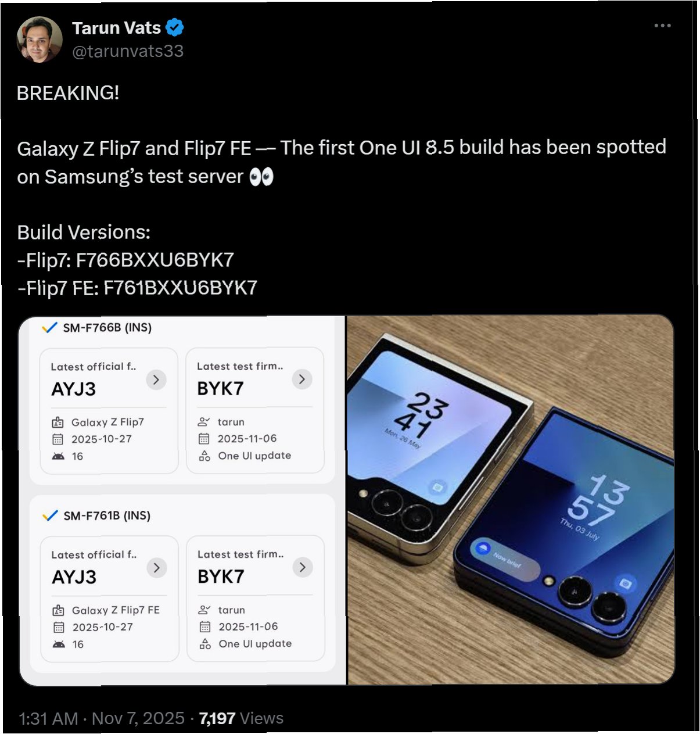Toggle the SM-F761B (INS) checkmark

(51, 515)
